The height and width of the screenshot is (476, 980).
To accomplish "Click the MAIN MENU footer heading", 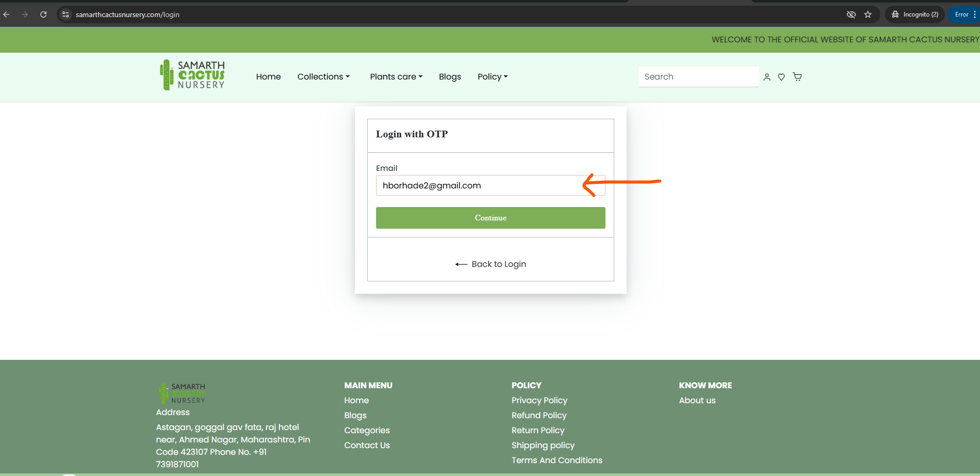I will coord(368,385).
